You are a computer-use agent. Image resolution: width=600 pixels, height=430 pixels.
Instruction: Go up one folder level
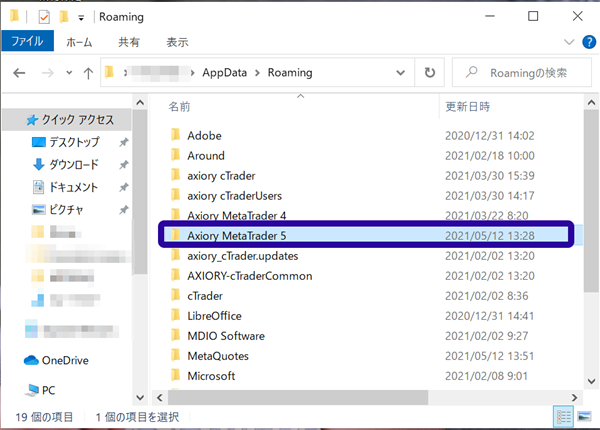[x=88, y=73]
